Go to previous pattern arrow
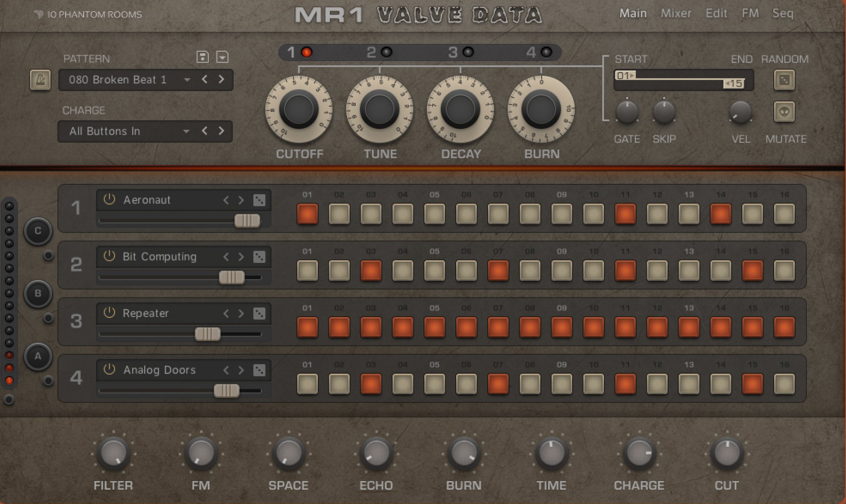846x504 pixels. [x=205, y=80]
